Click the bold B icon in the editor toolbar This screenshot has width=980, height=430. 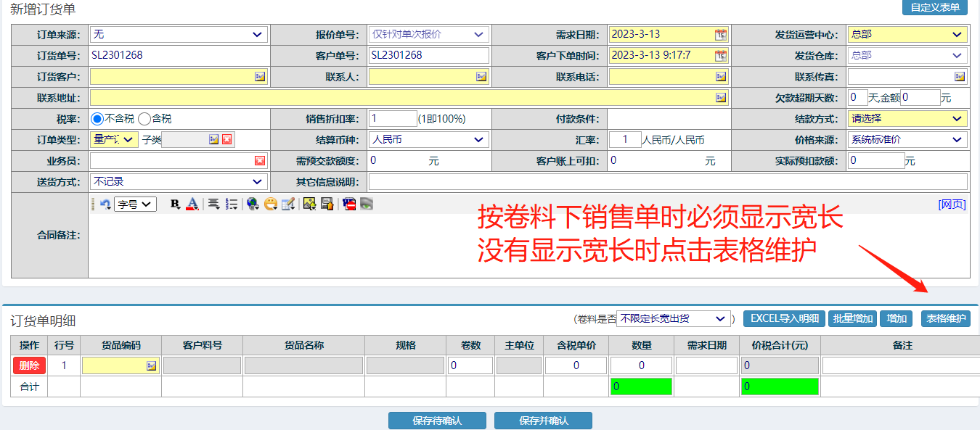click(175, 204)
